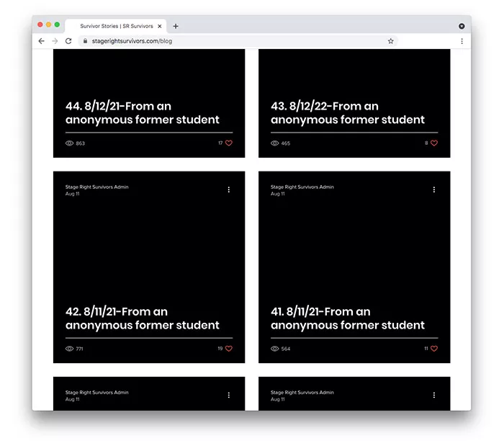Open a new browser tab
Screen dimensions: 504x441
176,26
